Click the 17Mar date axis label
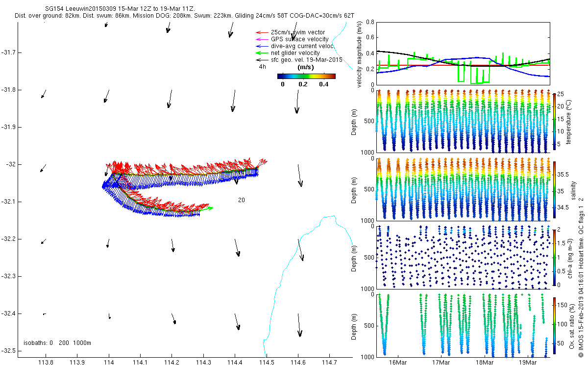The height and width of the screenshot is (368, 588). 441,362
